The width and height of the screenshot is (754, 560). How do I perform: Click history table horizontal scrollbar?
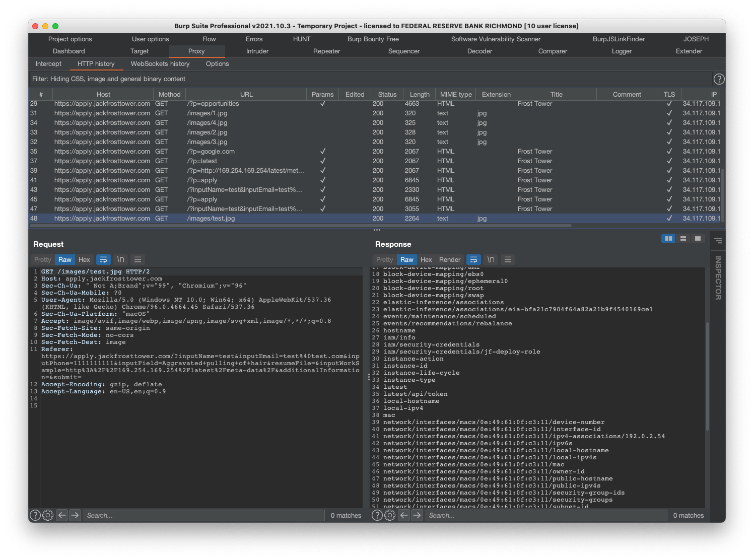(301, 226)
